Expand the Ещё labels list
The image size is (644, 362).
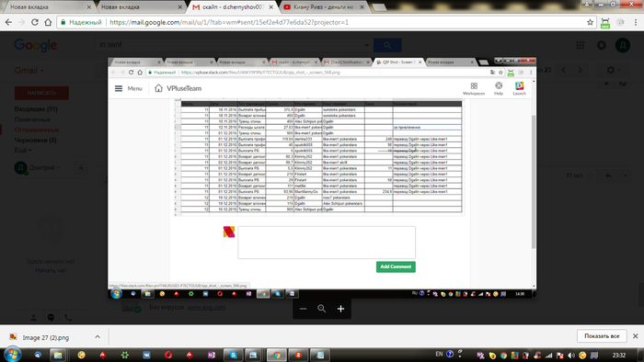tap(23, 150)
